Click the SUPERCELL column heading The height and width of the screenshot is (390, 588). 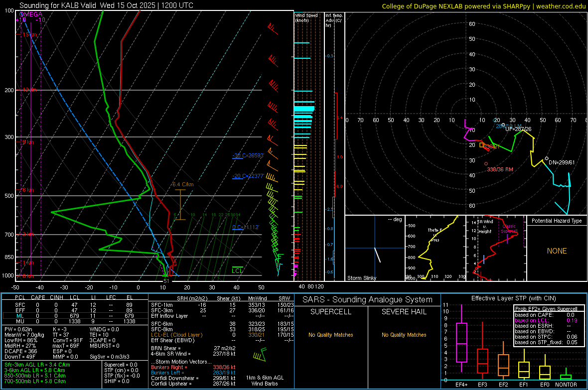pyautogui.click(x=331, y=312)
